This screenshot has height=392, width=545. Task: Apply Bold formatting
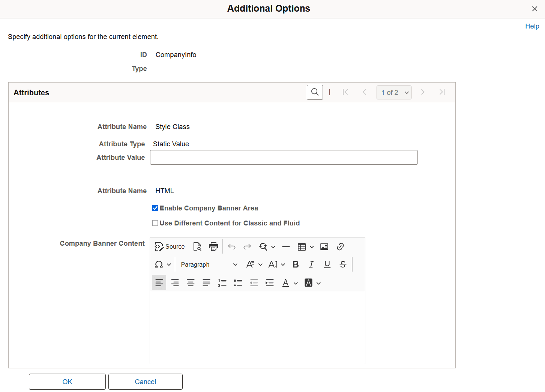click(x=296, y=264)
